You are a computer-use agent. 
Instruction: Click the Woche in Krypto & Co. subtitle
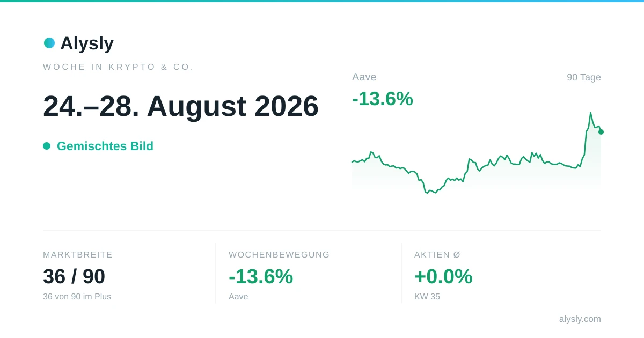119,67
